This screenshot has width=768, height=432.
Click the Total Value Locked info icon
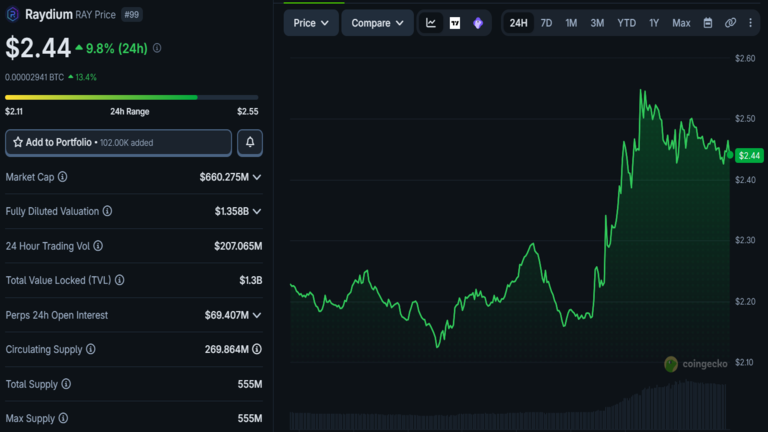pos(120,280)
